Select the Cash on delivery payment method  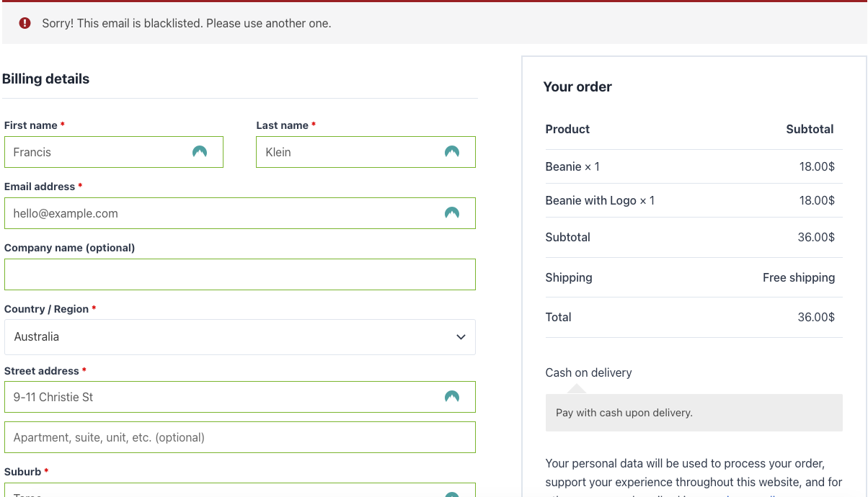[x=588, y=372]
